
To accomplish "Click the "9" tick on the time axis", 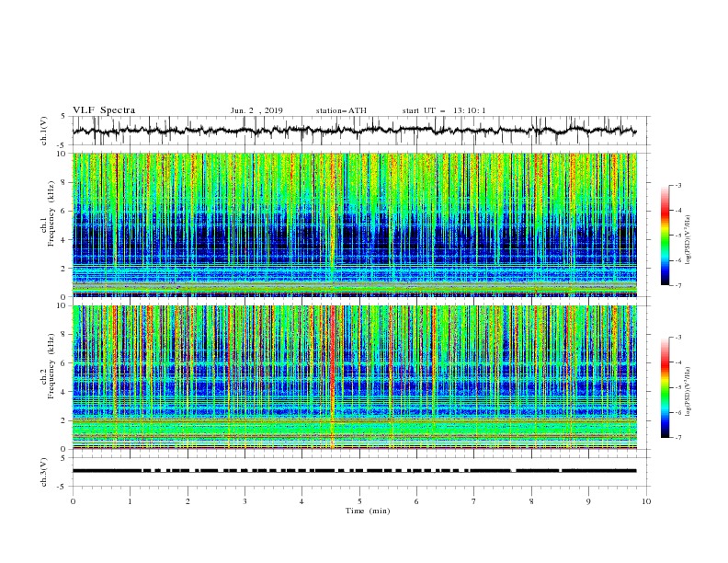I will 588,501.
